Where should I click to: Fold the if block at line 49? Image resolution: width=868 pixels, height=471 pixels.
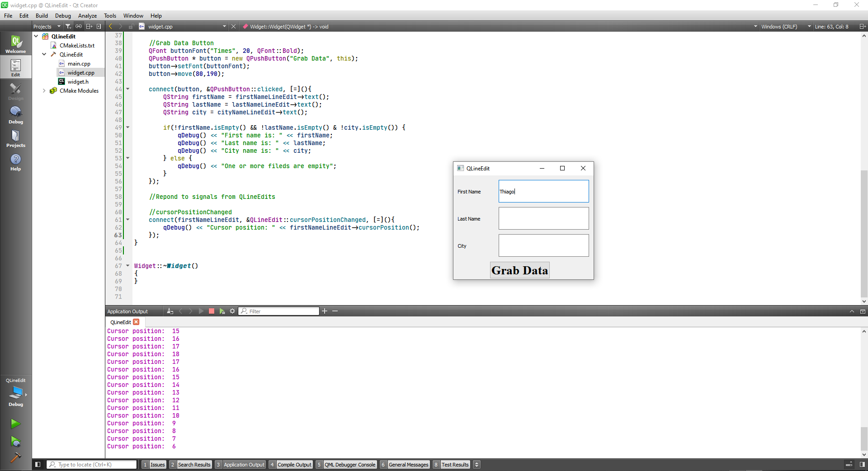pyautogui.click(x=128, y=127)
